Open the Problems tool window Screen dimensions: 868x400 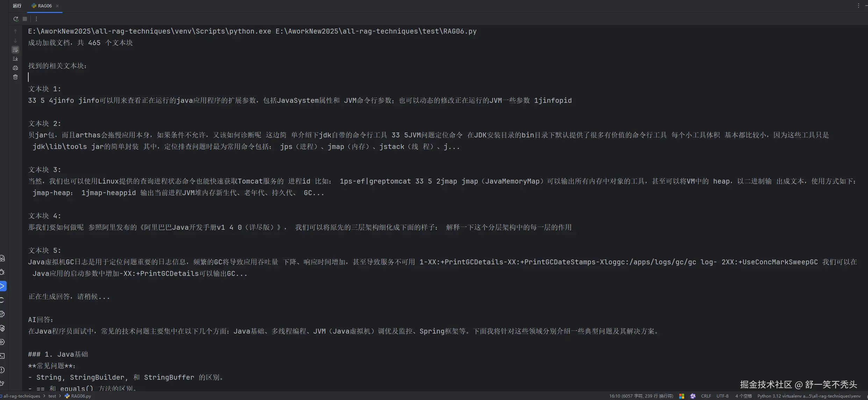coord(2,370)
